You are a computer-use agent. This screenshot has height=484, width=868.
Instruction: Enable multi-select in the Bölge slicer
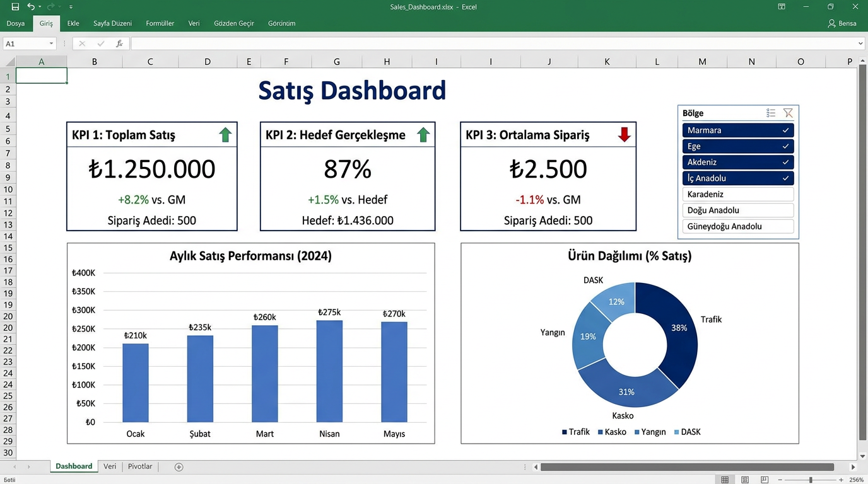pyautogui.click(x=771, y=113)
